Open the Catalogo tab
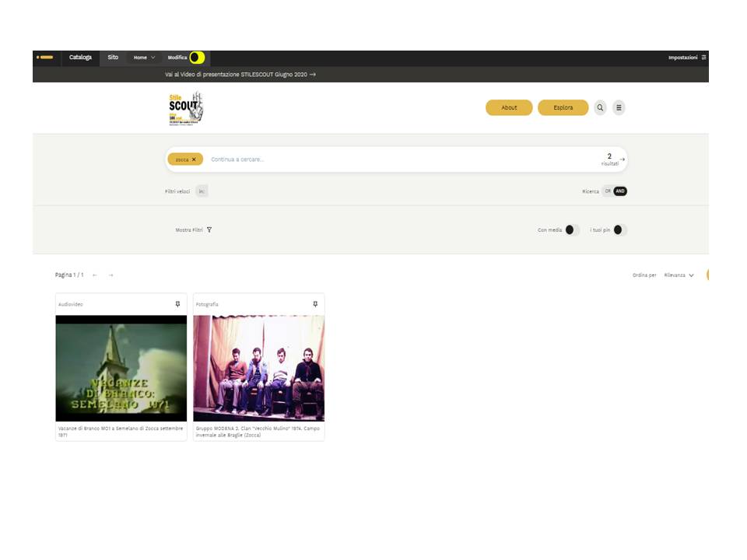 pyautogui.click(x=80, y=57)
